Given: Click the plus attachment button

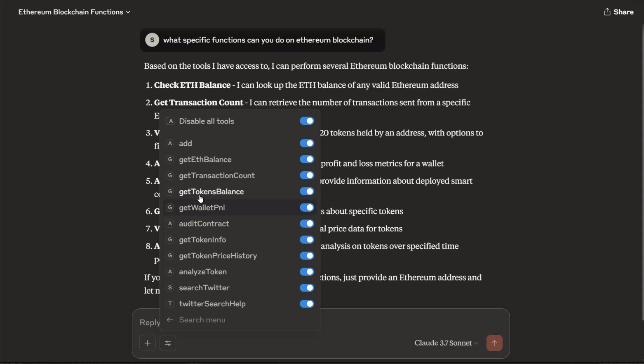Looking at the screenshot, I should [x=148, y=343].
